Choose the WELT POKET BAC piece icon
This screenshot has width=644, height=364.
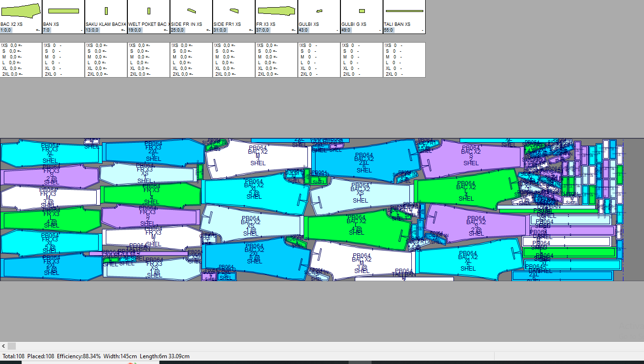[x=149, y=11]
